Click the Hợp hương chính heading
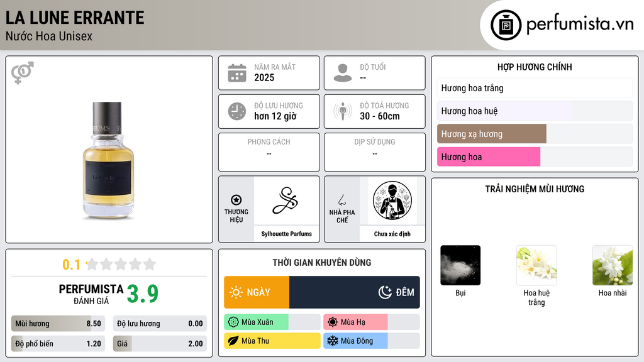The width and height of the screenshot is (644, 362). click(535, 67)
